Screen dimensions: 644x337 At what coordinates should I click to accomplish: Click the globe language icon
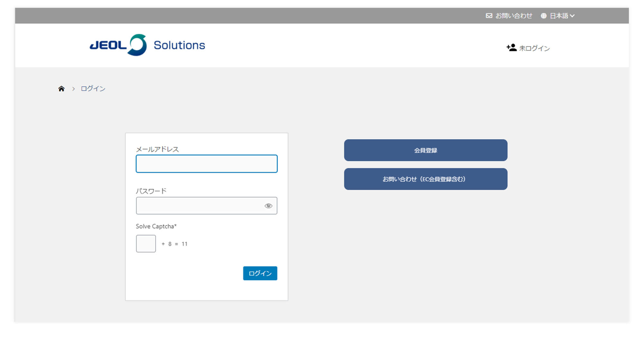coord(544,16)
